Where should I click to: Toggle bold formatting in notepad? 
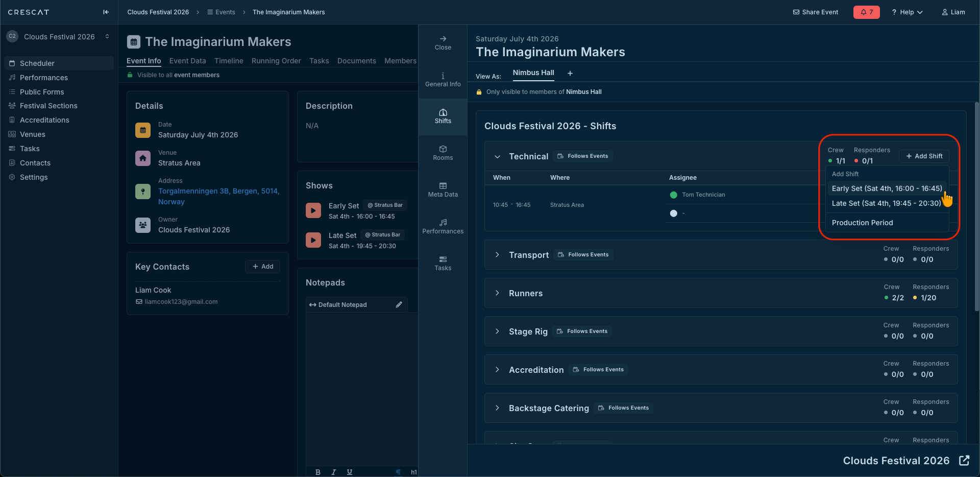coord(318,472)
